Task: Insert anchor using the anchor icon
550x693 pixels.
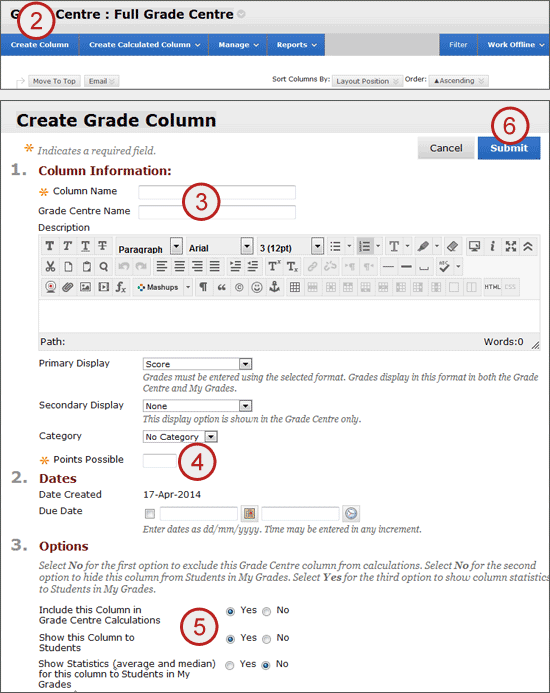Action: click(275, 287)
